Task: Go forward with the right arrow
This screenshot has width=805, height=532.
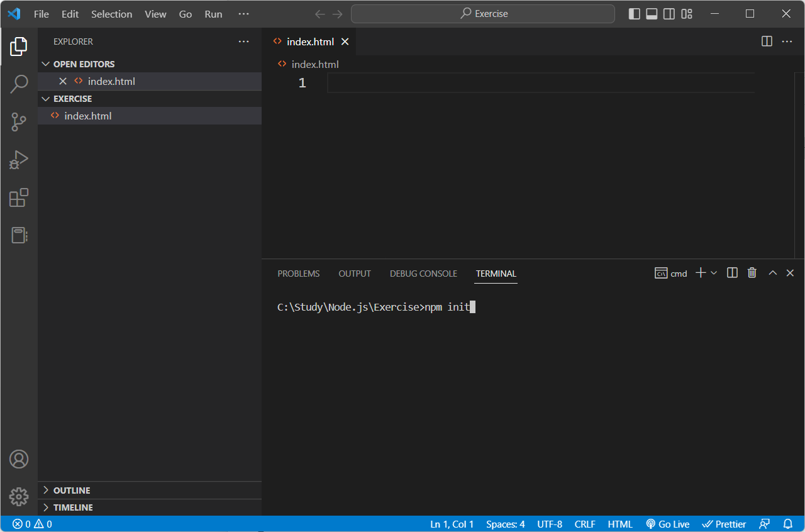Action: (x=338, y=14)
